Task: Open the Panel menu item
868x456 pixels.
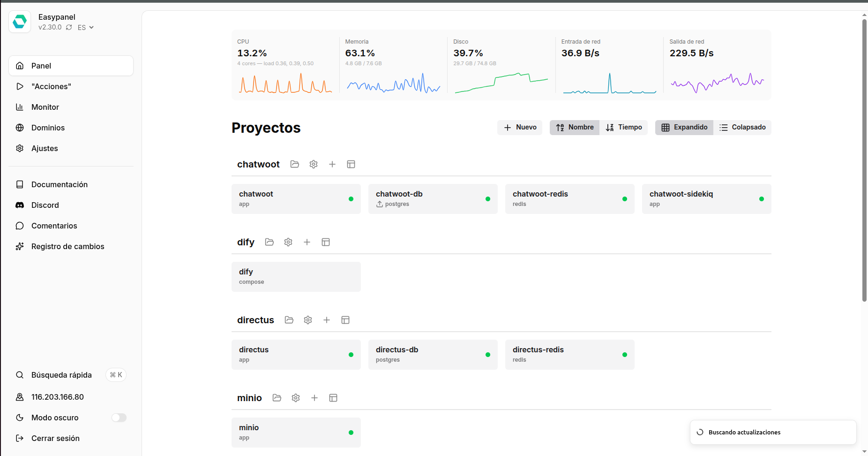Action: coord(71,66)
